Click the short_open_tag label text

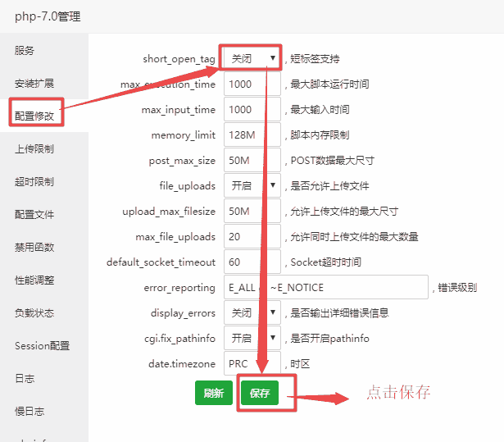(179, 59)
